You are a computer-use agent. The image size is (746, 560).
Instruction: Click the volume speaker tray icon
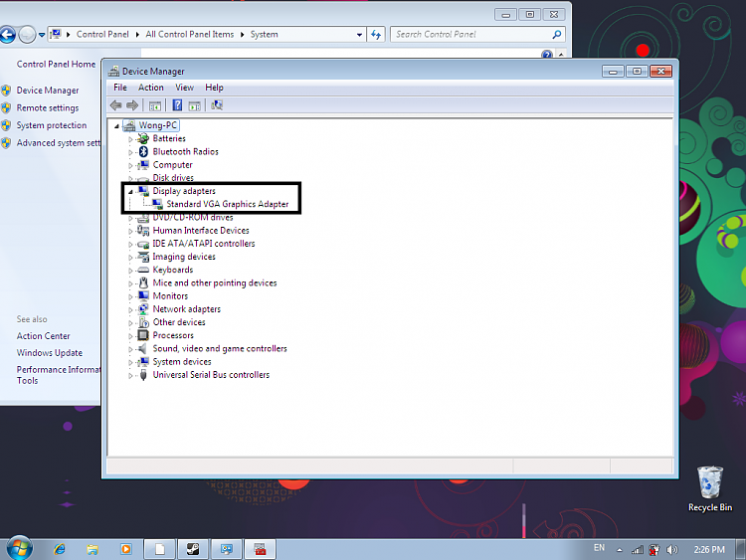click(671, 550)
